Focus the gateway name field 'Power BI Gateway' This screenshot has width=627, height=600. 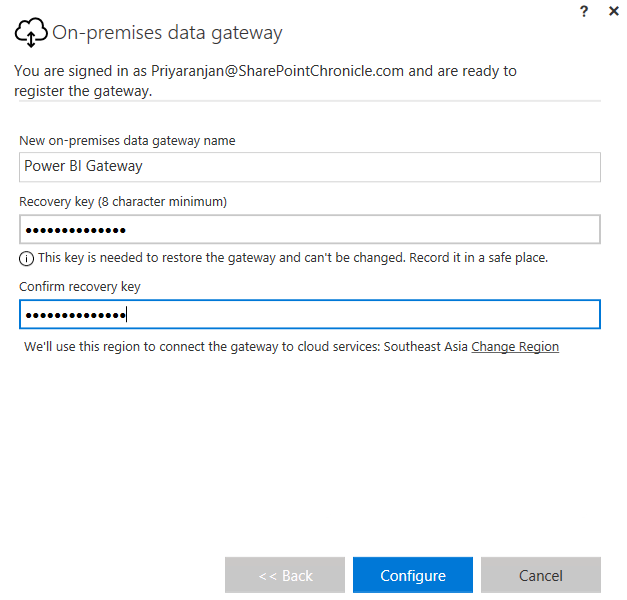click(x=310, y=167)
